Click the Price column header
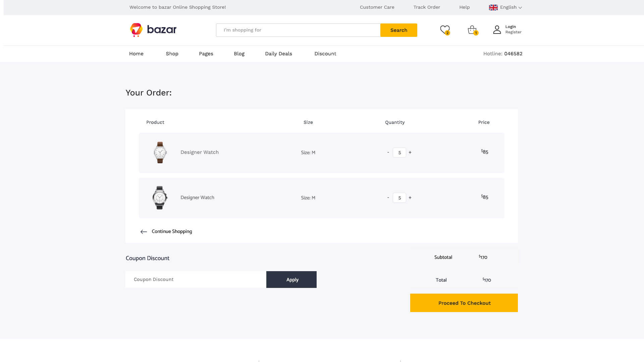The image size is (644, 362). pyautogui.click(x=484, y=122)
